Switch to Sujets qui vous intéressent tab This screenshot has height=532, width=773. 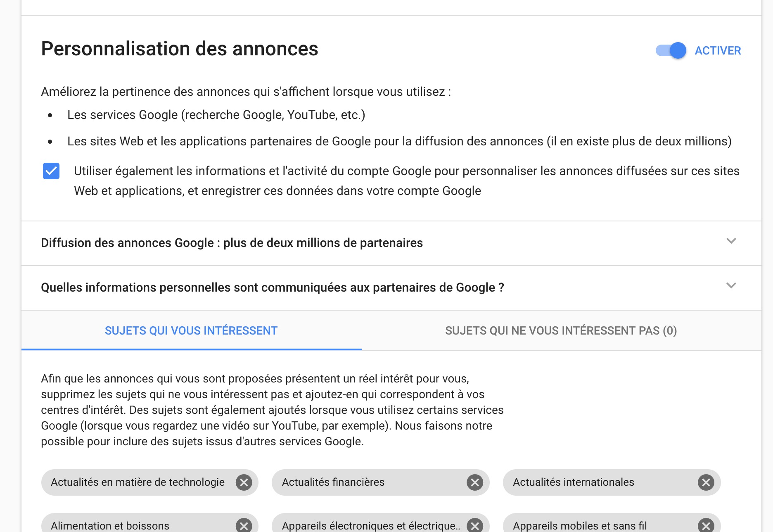click(191, 331)
